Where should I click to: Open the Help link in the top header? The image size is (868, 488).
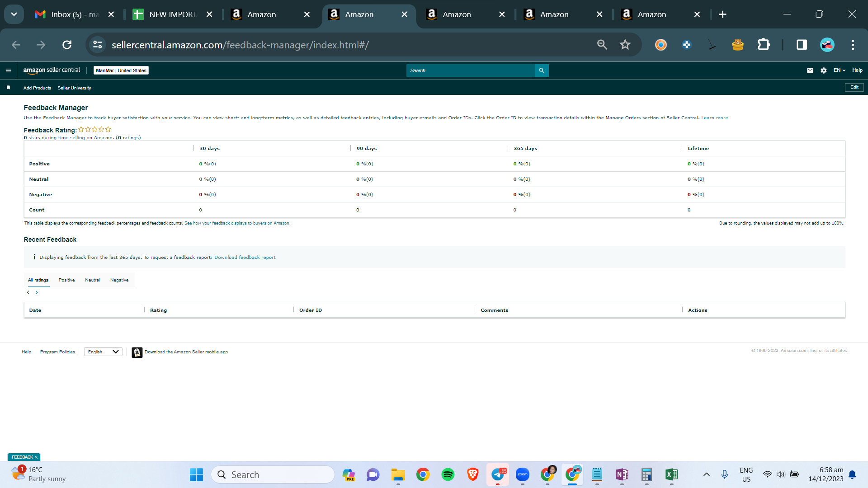coord(858,70)
